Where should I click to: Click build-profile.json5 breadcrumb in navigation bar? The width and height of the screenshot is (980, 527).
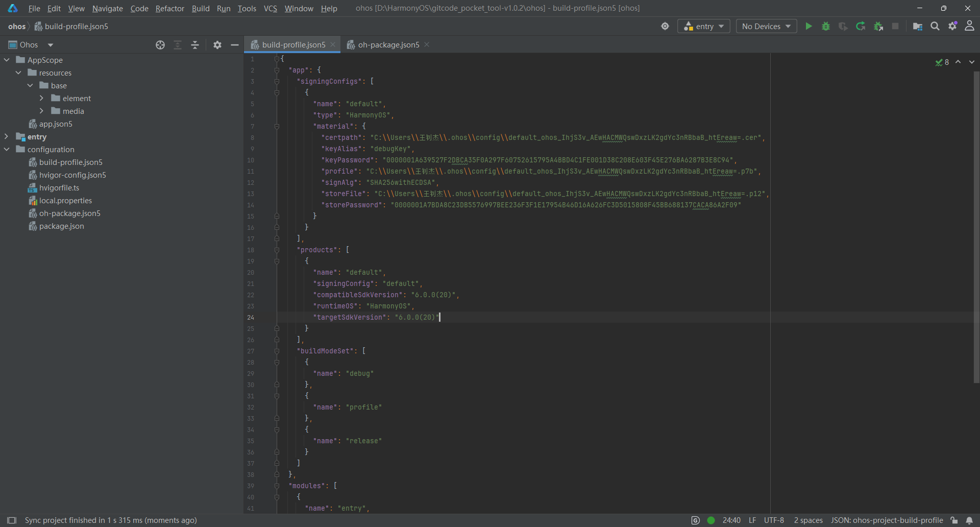pos(71,27)
